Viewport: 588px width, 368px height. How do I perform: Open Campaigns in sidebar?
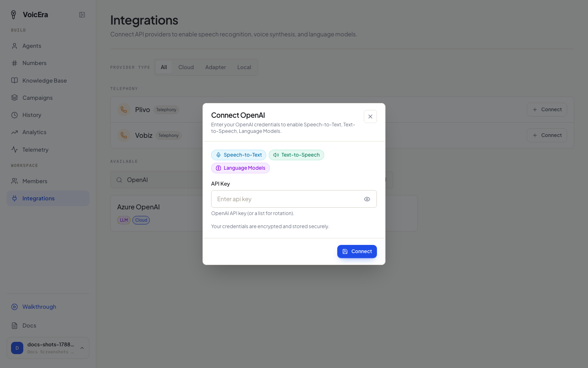[48, 98]
